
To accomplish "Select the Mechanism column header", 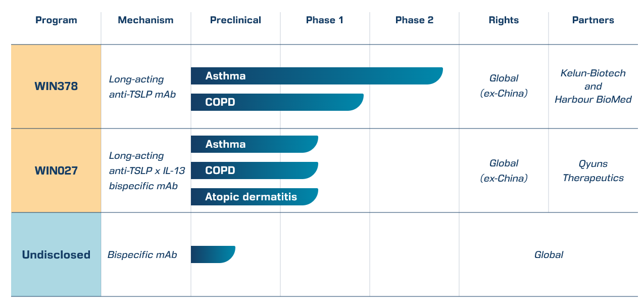I will pos(145,20).
